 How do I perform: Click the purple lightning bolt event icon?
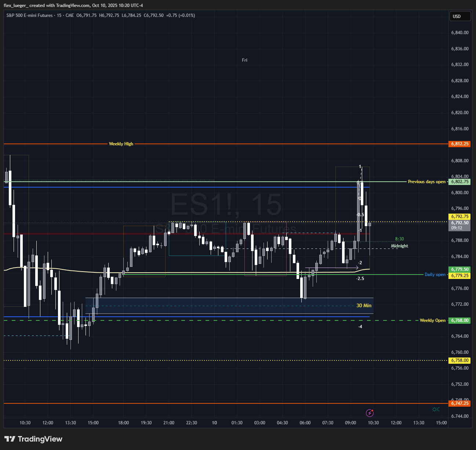coord(370,413)
